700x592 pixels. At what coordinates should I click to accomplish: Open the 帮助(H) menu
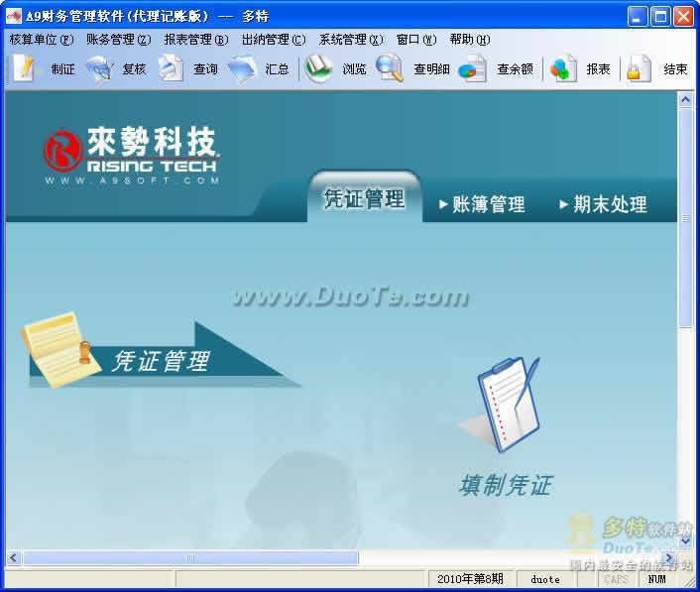(x=470, y=40)
